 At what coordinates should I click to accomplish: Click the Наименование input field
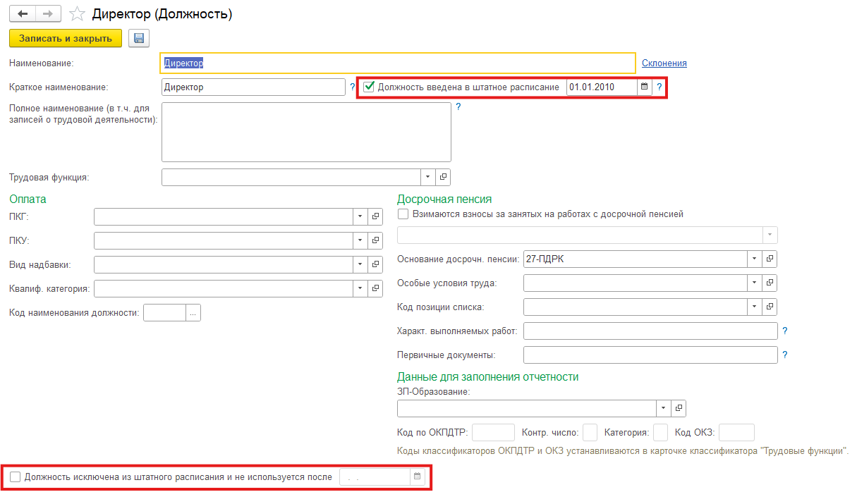tap(399, 63)
